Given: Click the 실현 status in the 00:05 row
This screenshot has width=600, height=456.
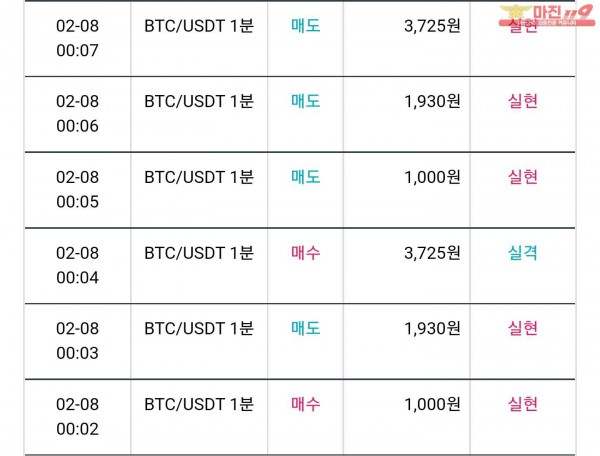Looking at the screenshot, I should click(x=523, y=177).
